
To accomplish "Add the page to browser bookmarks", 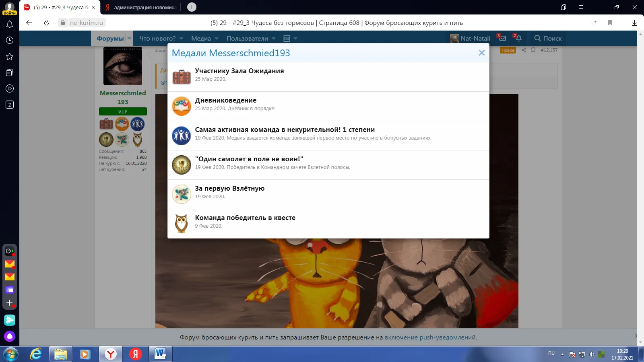I will pos(610,23).
